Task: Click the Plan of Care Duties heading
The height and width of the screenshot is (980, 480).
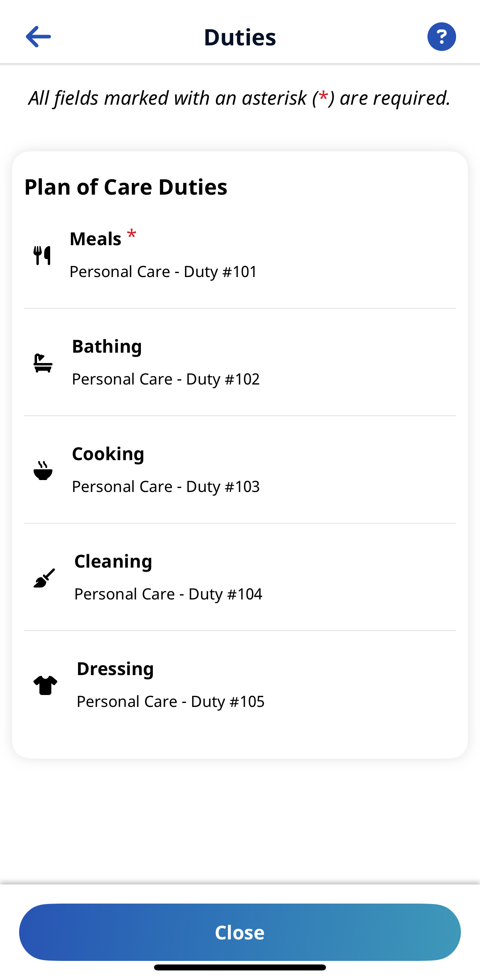Action: tap(126, 187)
